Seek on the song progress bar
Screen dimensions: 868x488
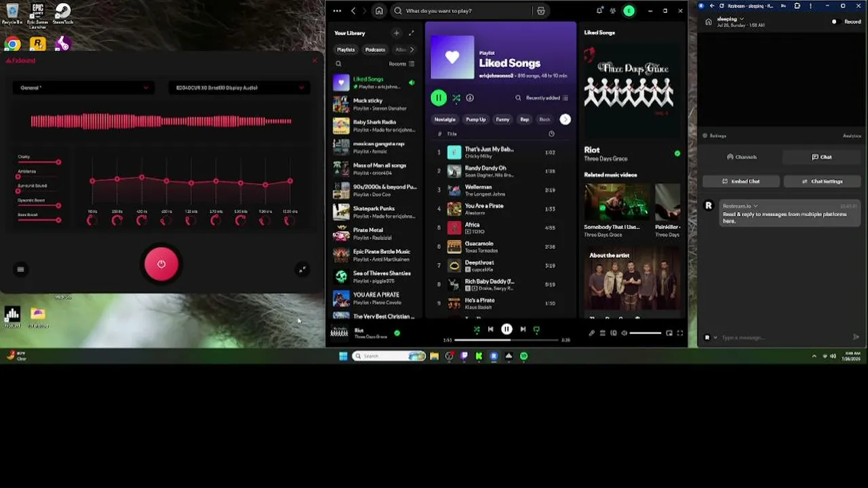click(x=507, y=340)
